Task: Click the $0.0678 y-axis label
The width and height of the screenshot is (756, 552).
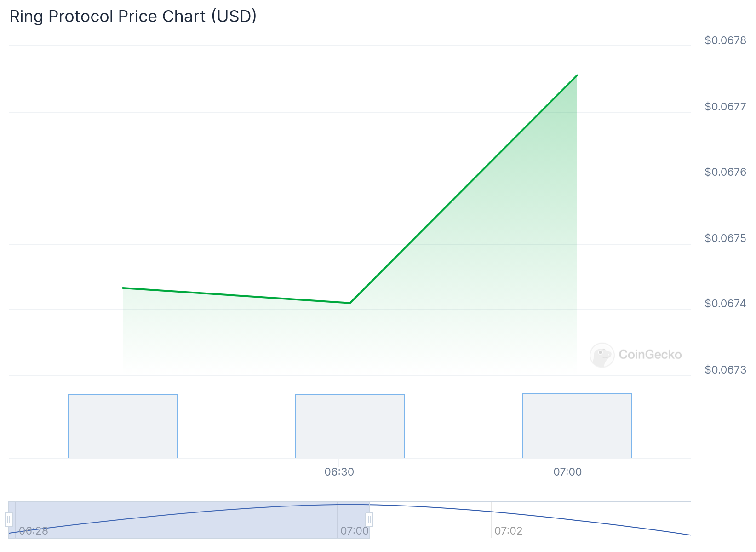Action: pyautogui.click(x=725, y=40)
